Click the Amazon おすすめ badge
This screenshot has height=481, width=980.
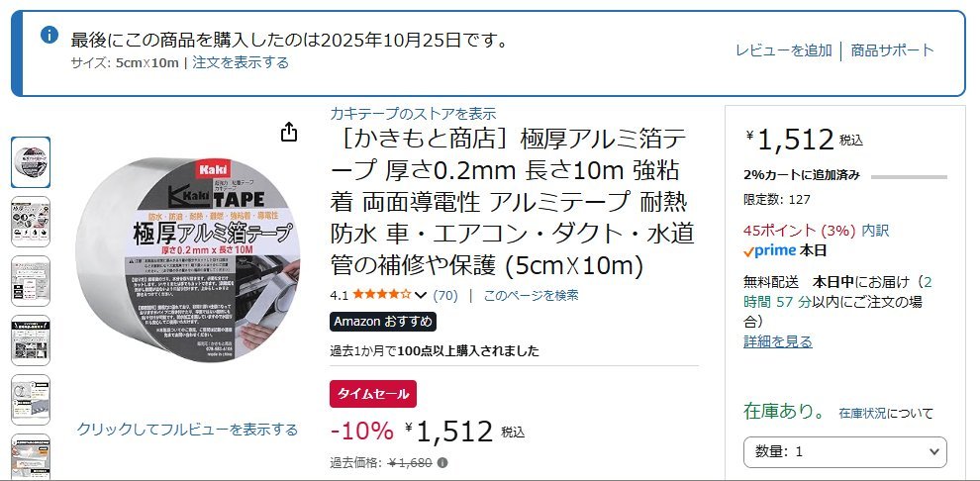383,322
